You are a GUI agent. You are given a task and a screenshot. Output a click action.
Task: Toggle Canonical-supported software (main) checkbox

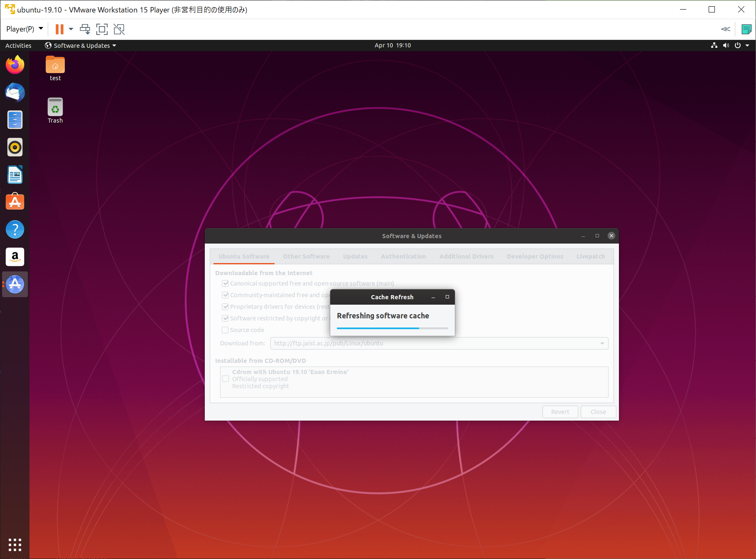[x=225, y=283]
